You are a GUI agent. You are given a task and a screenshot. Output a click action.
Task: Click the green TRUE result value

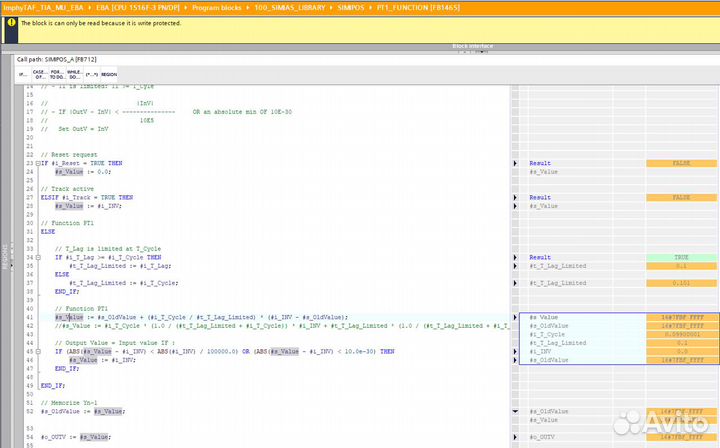pos(681,257)
